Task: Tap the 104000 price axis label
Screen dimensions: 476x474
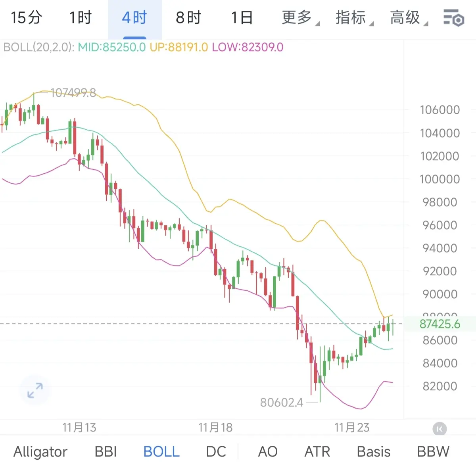Action: click(440, 133)
